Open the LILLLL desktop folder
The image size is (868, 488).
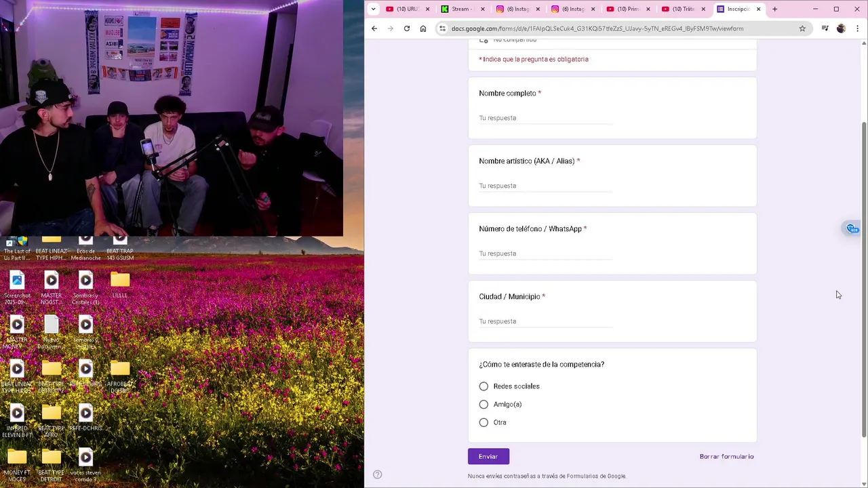pyautogui.click(x=120, y=285)
